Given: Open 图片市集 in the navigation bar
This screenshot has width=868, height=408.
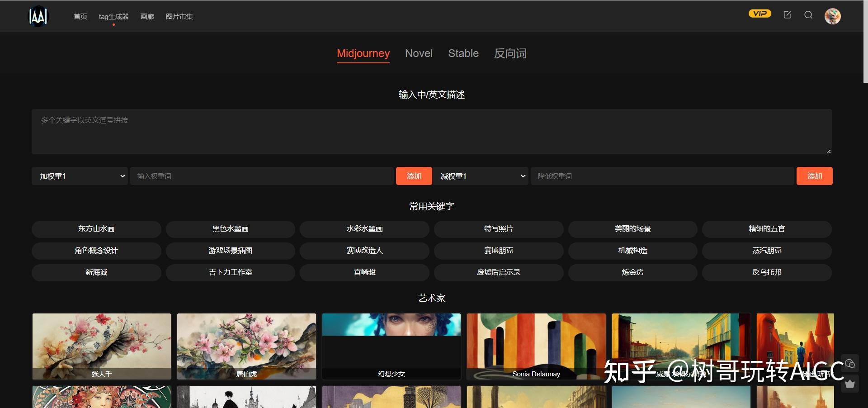Looking at the screenshot, I should (179, 16).
